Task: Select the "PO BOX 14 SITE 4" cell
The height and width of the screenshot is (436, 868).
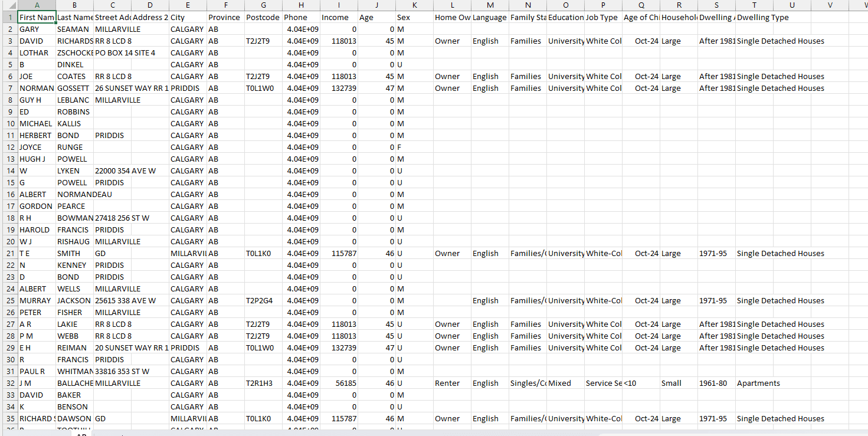Action: [x=113, y=53]
